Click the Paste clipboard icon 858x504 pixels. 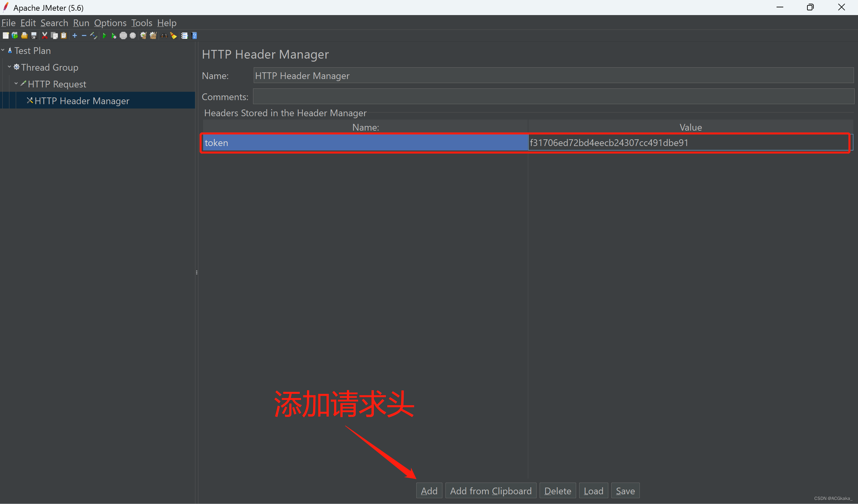click(64, 36)
